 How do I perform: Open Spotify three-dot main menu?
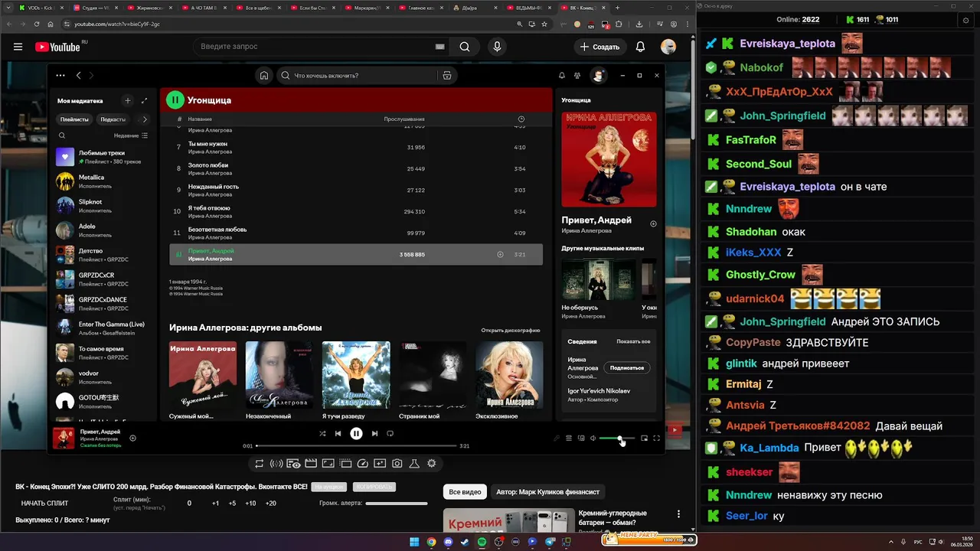pyautogui.click(x=60, y=75)
